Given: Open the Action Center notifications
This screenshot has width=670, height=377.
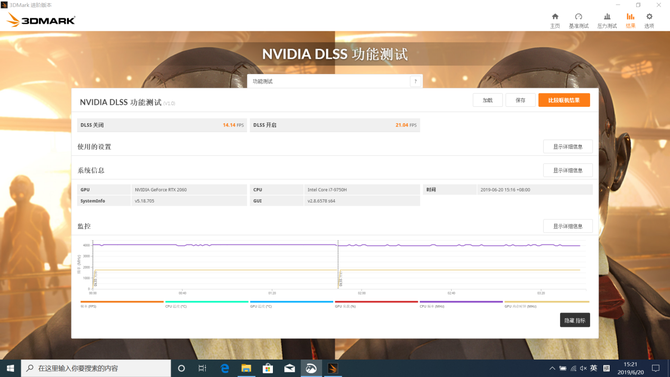Looking at the screenshot, I should (656, 368).
